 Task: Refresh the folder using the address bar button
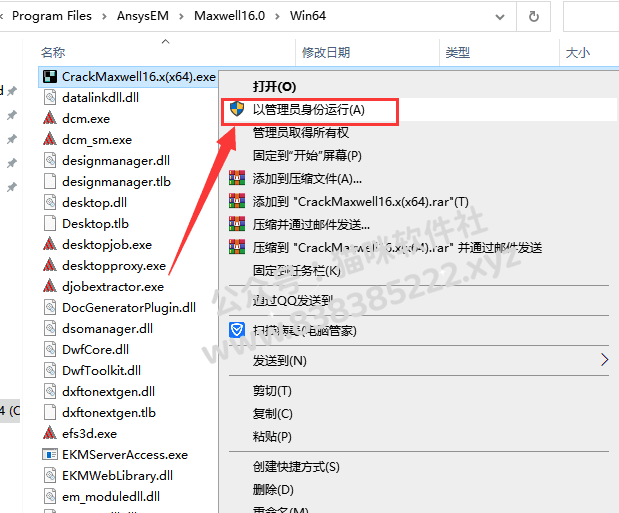pos(534,16)
